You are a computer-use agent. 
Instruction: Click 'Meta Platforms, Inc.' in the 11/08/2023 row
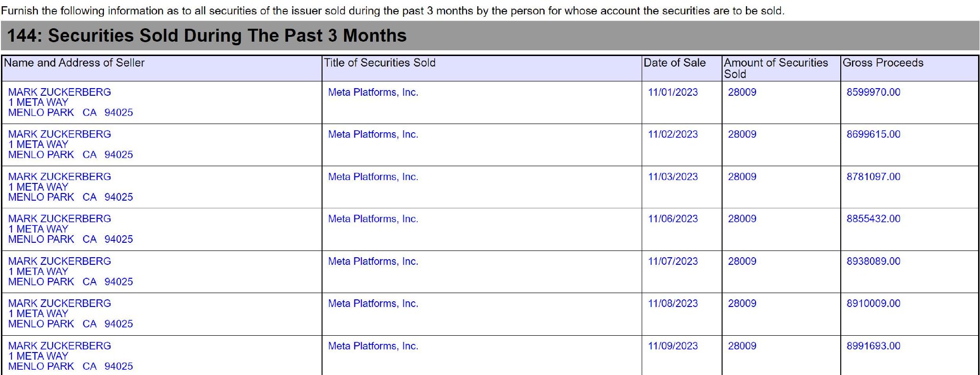[x=373, y=304]
